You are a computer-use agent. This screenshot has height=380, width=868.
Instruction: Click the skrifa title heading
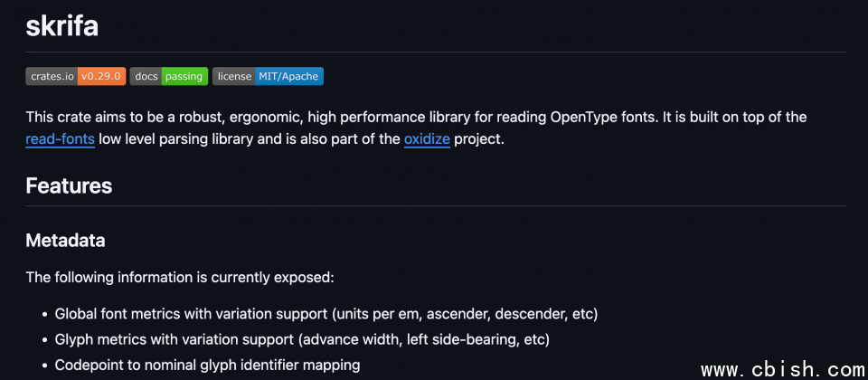[x=61, y=25]
